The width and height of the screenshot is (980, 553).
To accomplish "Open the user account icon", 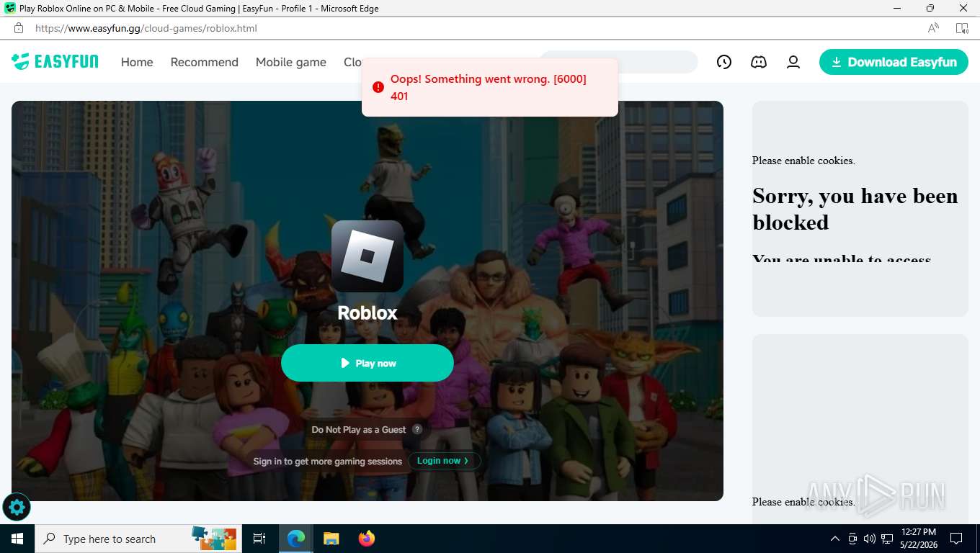I will coord(793,62).
